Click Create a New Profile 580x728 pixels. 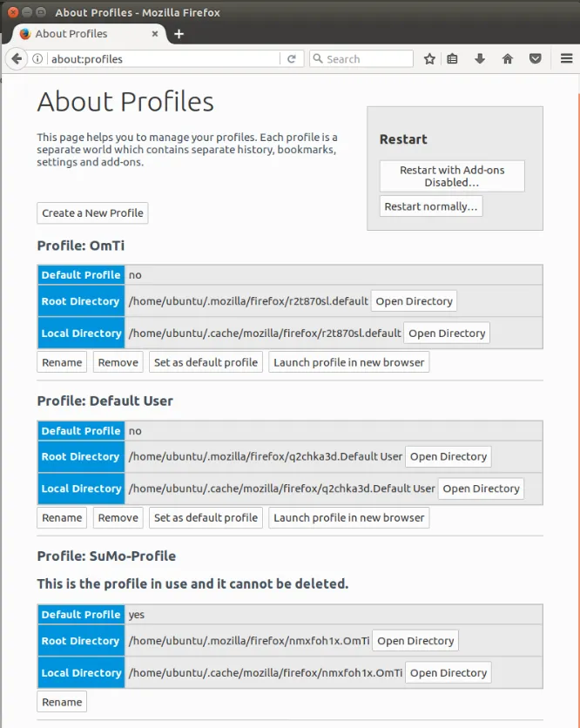92,212
